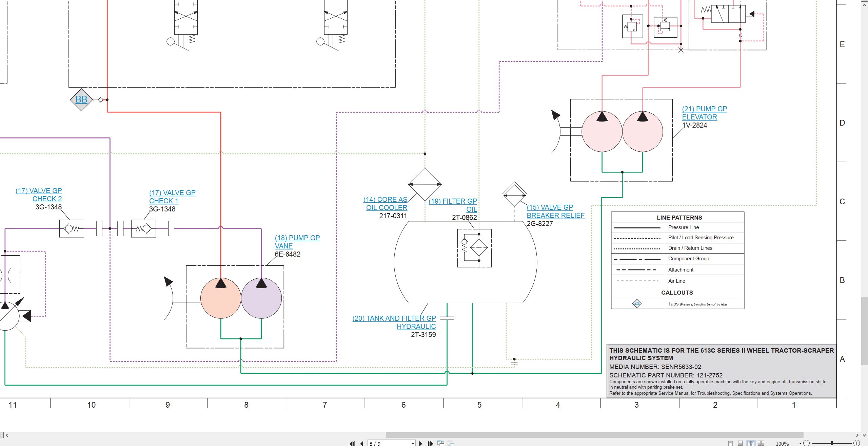Click part number 2G-8227
Image resolution: width=868 pixels, height=446 pixels.
click(540, 224)
